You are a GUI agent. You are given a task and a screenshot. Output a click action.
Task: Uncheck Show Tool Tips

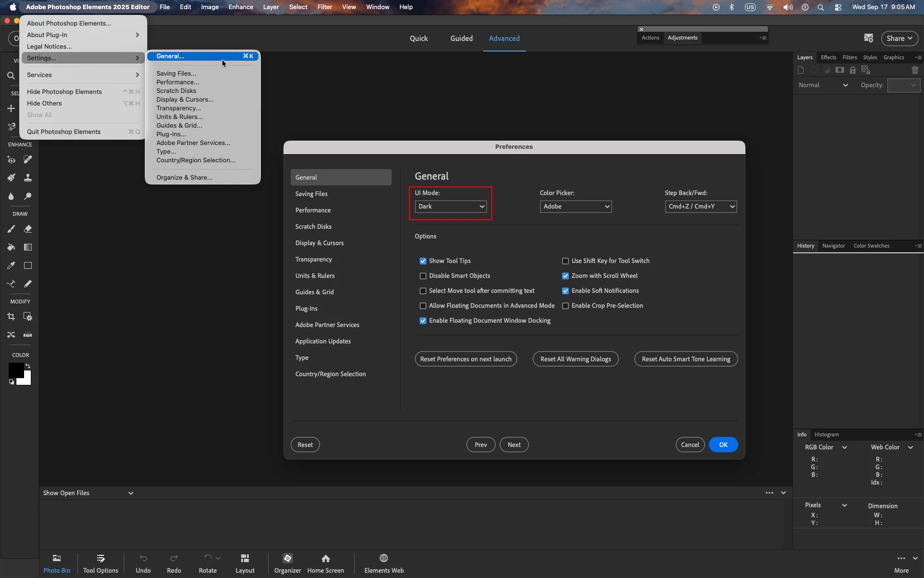click(x=423, y=261)
